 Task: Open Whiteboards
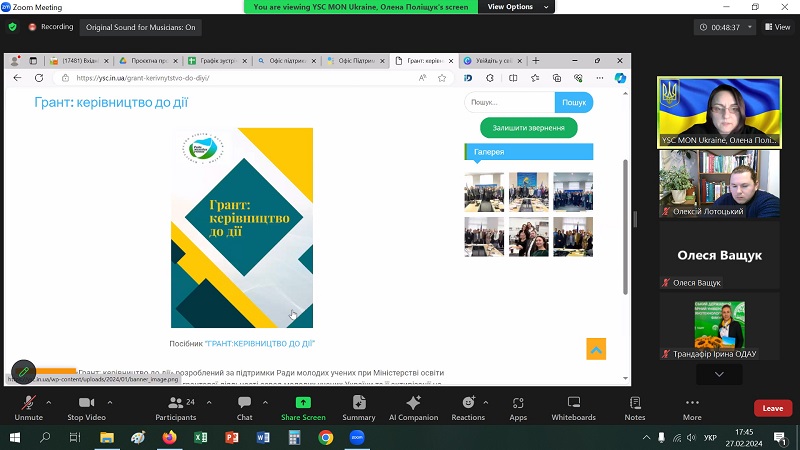[573, 407]
